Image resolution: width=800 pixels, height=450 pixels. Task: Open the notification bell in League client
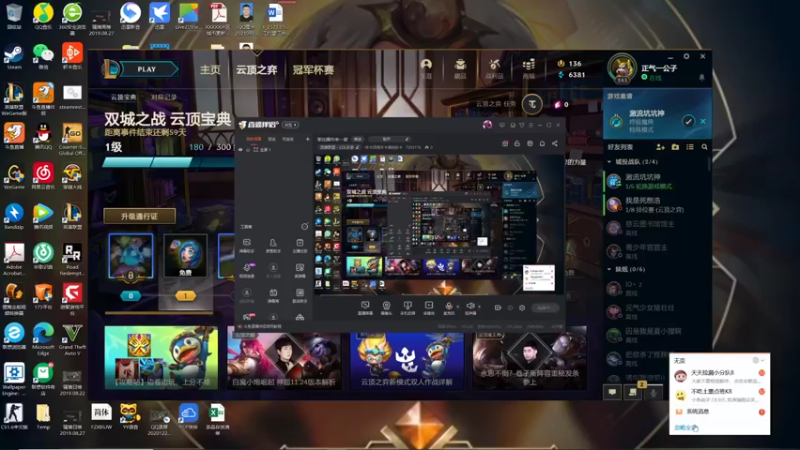pyautogui.click(x=702, y=78)
